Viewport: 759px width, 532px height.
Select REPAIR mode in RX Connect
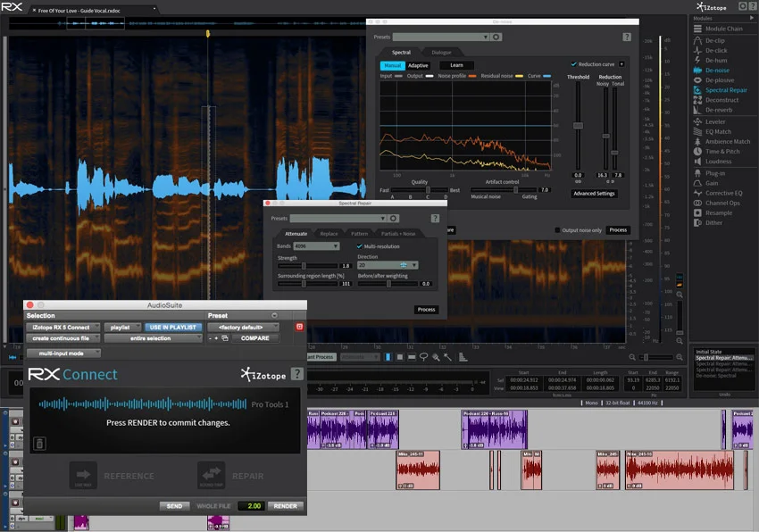231,476
